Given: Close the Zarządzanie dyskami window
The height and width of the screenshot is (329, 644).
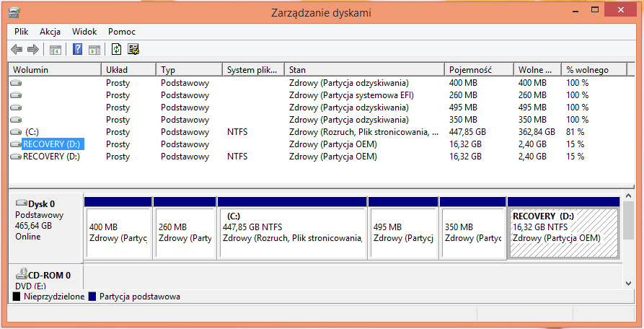Looking at the screenshot, I should [x=620, y=10].
